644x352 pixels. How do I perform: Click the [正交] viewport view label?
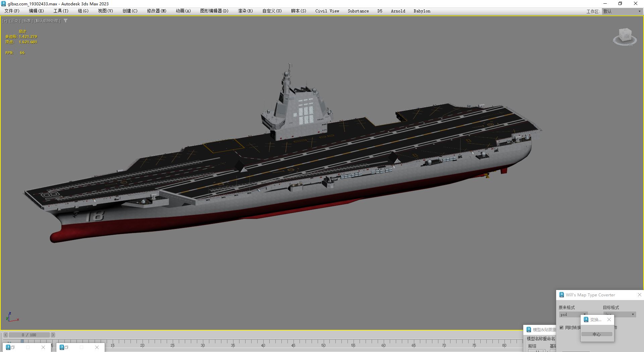(15, 21)
